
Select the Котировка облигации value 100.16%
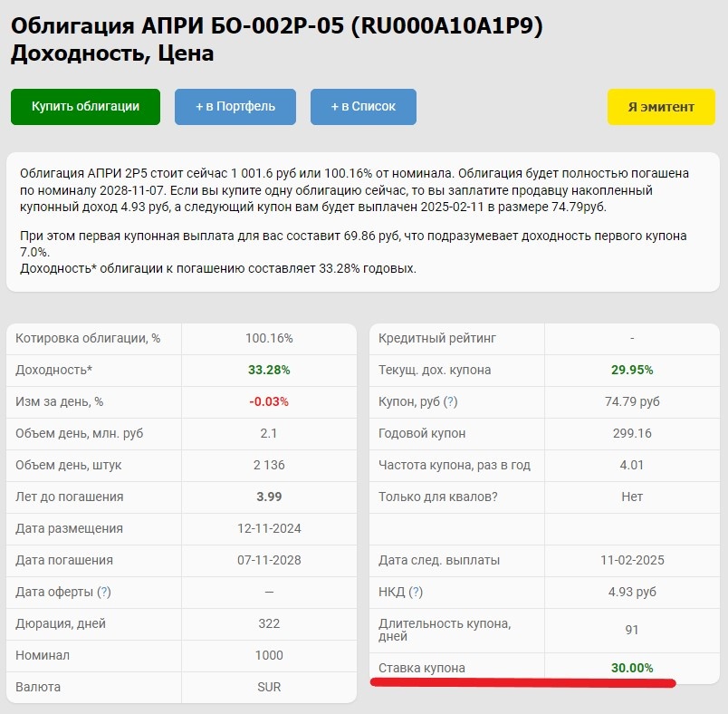269,338
